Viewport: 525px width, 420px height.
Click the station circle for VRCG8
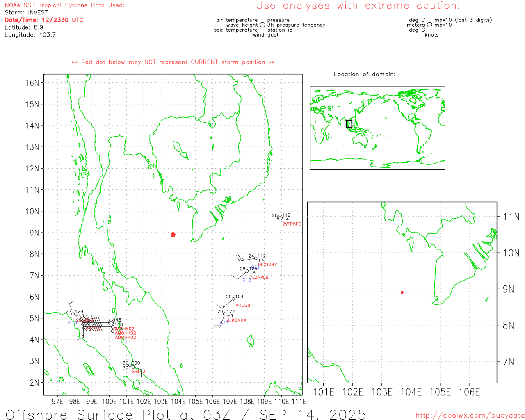click(233, 299)
